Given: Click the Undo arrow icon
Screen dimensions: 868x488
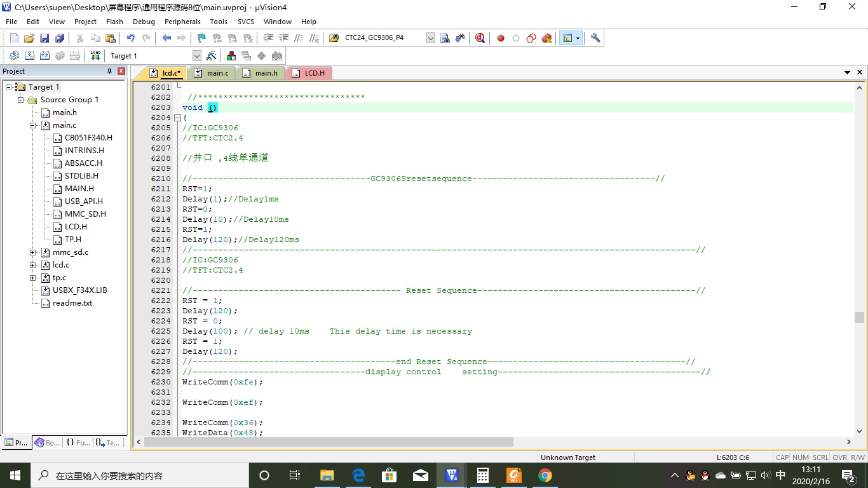Looking at the screenshot, I should tap(130, 38).
